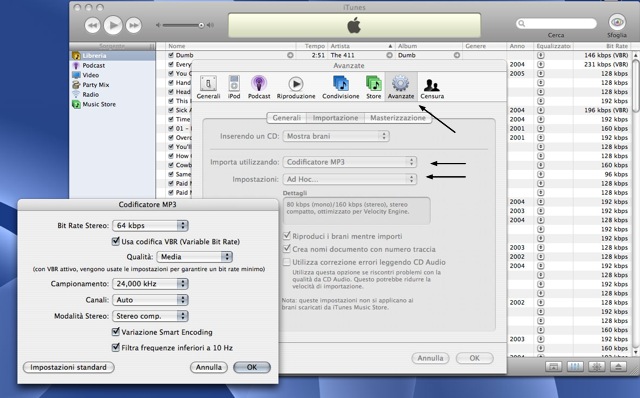Open the Censura parental controls pane

tap(432, 87)
